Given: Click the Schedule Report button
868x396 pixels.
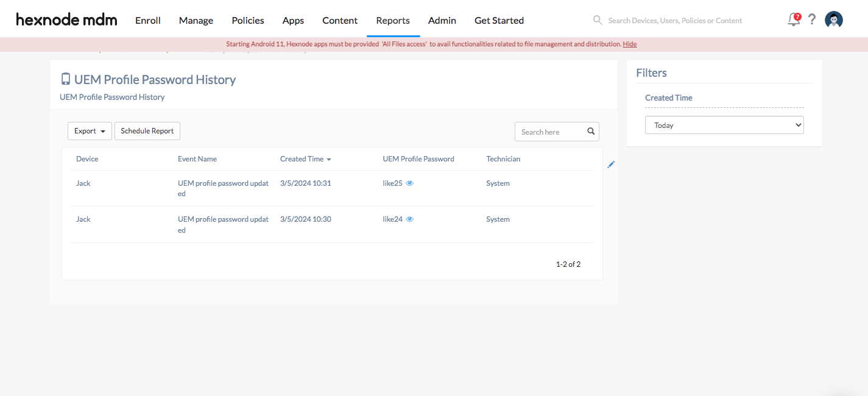Looking at the screenshot, I should click(147, 131).
